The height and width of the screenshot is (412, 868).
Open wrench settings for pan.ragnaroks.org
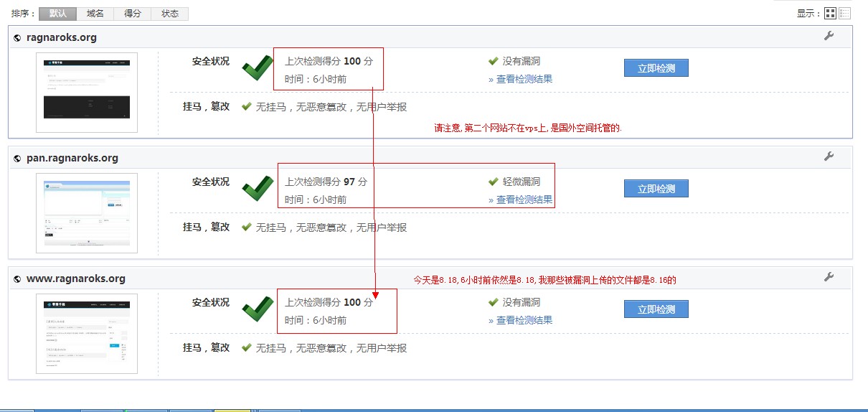829,156
